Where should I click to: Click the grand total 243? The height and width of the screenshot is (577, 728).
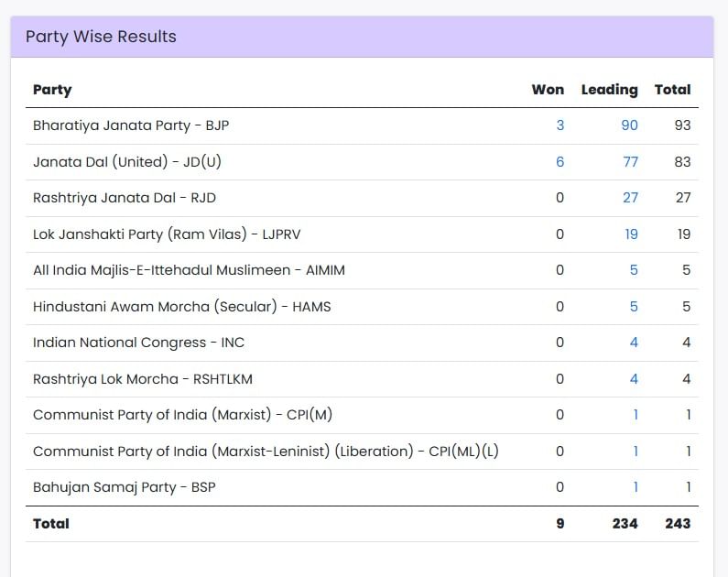coord(678,524)
